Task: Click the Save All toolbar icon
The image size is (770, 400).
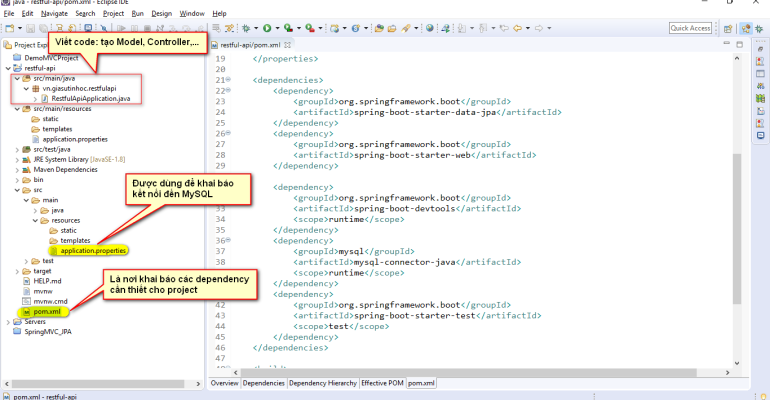Action: point(43,28)
